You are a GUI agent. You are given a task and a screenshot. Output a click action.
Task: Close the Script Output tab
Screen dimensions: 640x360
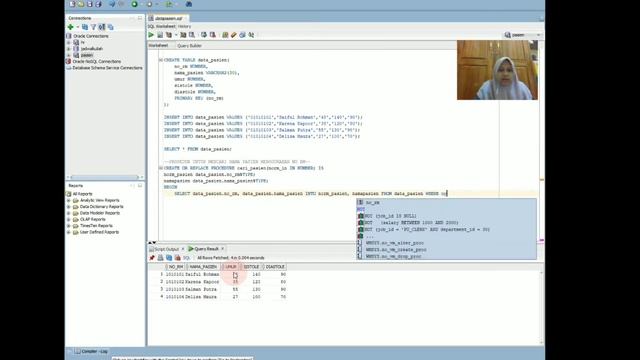[183, 249]
